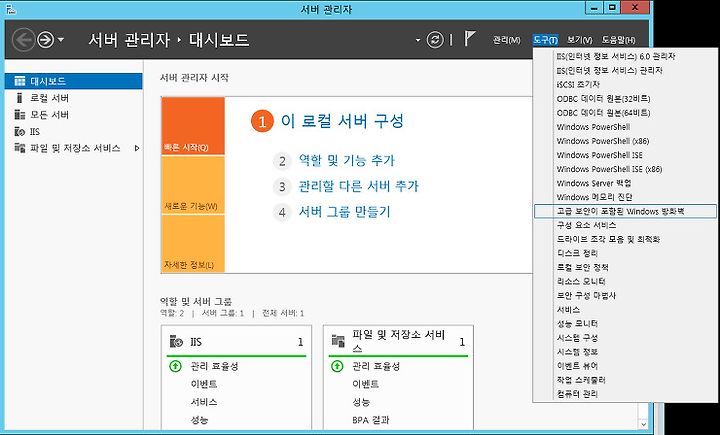Choose ODBC 데이터 원본(64비트) entry
Screen dimensions: 720x435
click(x=625, y=113)
